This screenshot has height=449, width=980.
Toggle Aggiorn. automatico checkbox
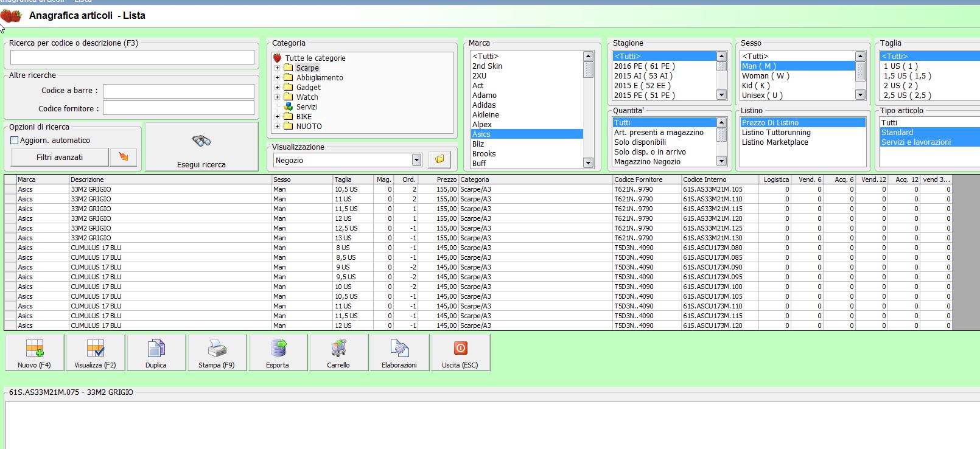(15, 141)
